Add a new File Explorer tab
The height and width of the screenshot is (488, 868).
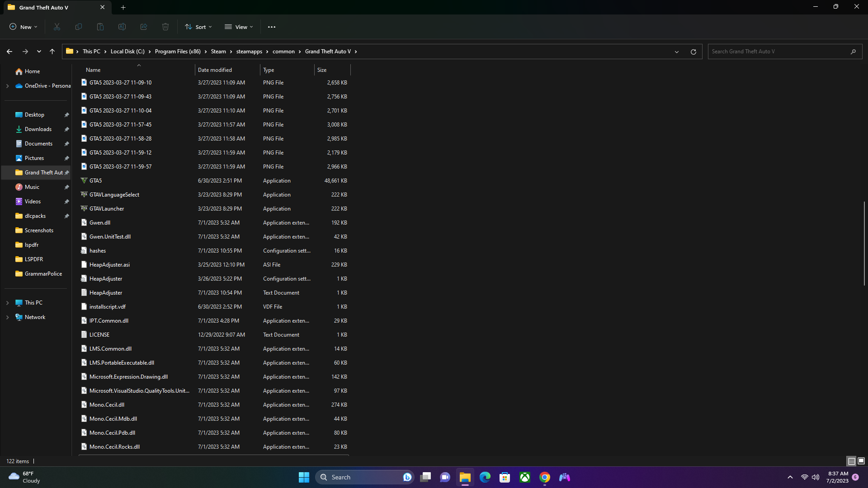(123, 7)
